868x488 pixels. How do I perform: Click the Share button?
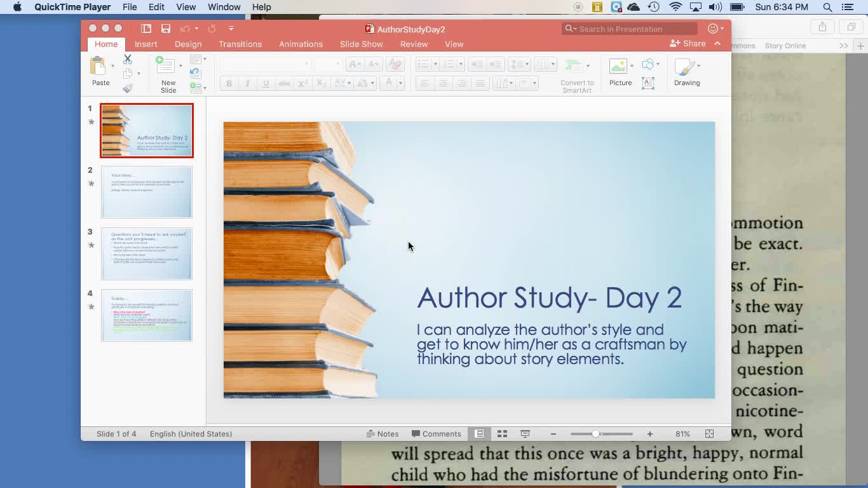pos(688,43)
